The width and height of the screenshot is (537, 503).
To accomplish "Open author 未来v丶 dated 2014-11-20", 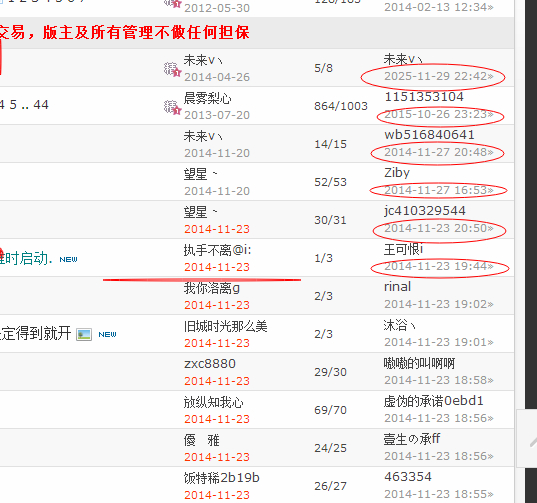I will pyautogui.click(x=203, y=136).
